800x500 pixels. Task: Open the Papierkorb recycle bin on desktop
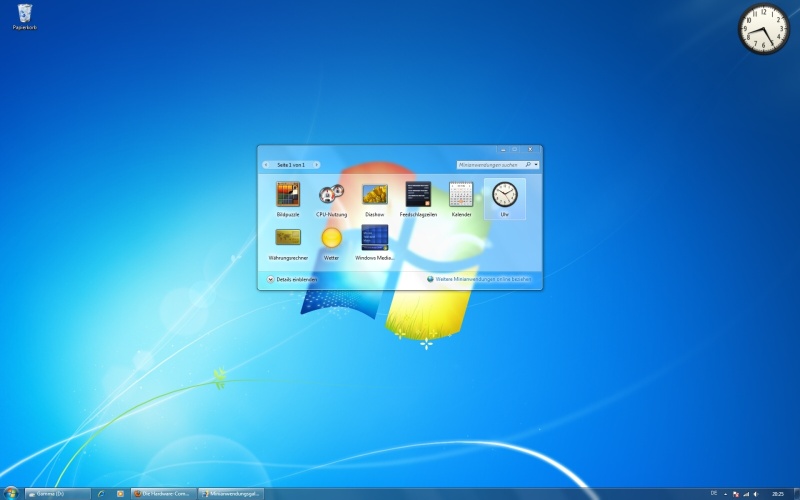pyautogui.click(x=24, y=17)
